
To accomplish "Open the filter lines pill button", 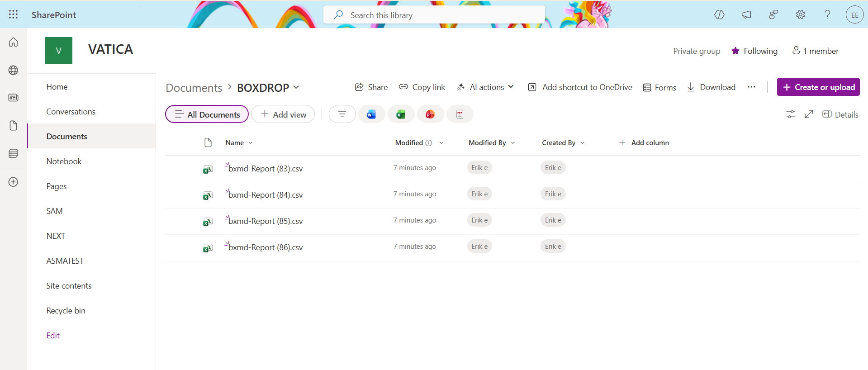I will click(x=342, y=114).
